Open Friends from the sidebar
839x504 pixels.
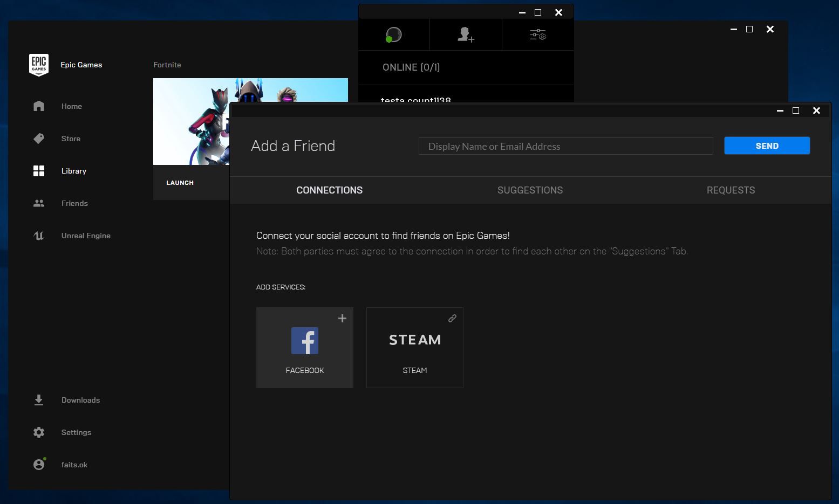point(74,203)
